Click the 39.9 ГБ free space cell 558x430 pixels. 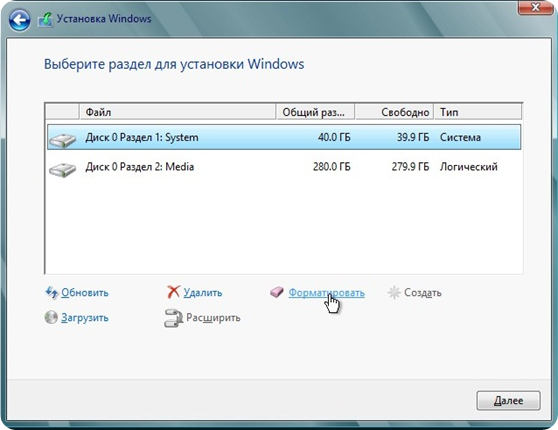pos(413,137)
